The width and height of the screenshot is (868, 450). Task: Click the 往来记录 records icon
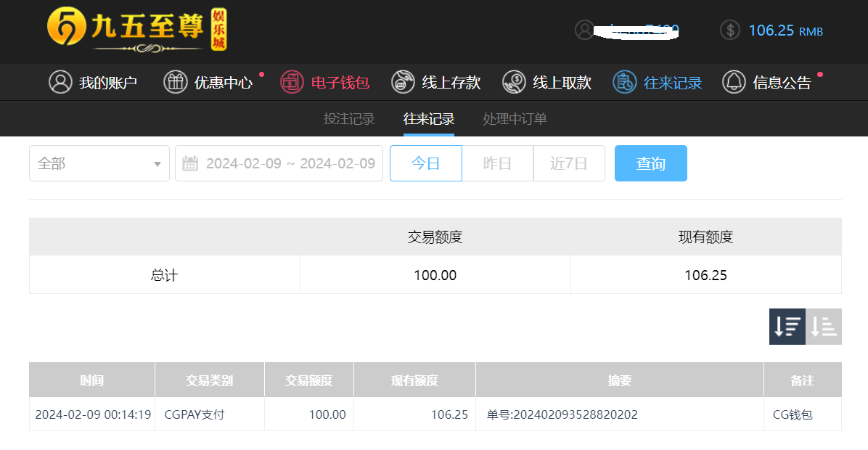pos(624,82)
